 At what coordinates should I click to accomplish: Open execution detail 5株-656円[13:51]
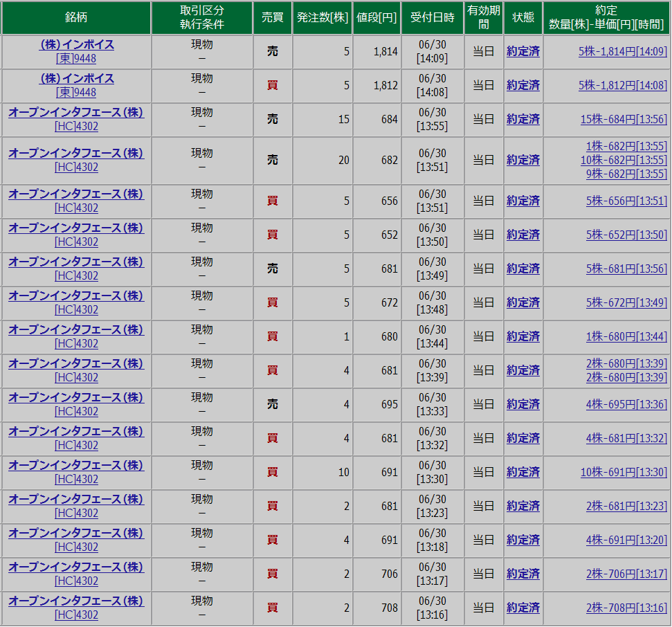tap(626, 201)
